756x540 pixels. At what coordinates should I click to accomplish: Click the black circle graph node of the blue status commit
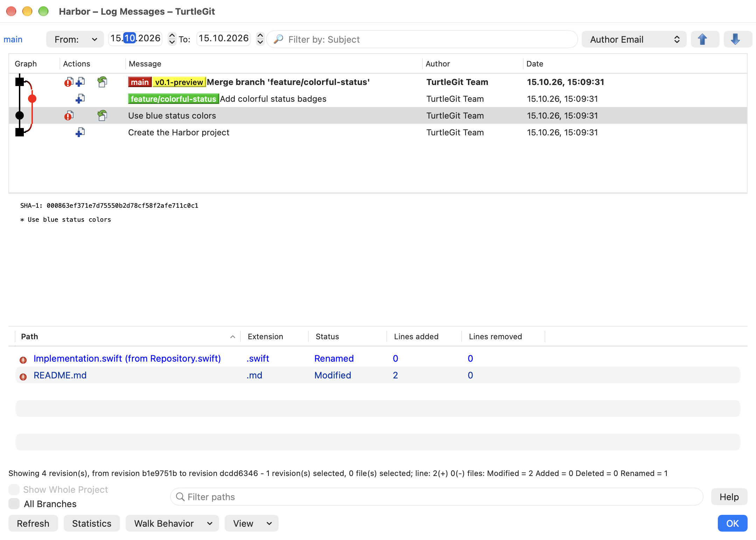20,115
